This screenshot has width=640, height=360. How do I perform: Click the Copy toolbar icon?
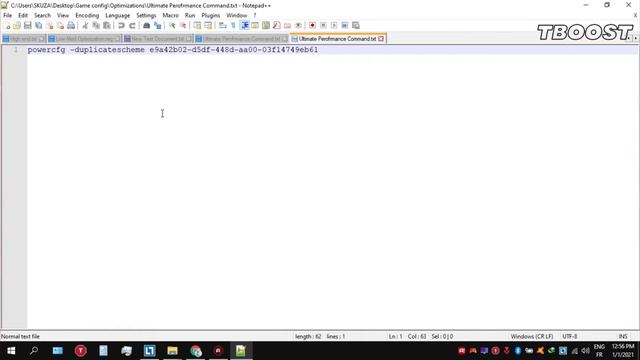tap(96, 25)
